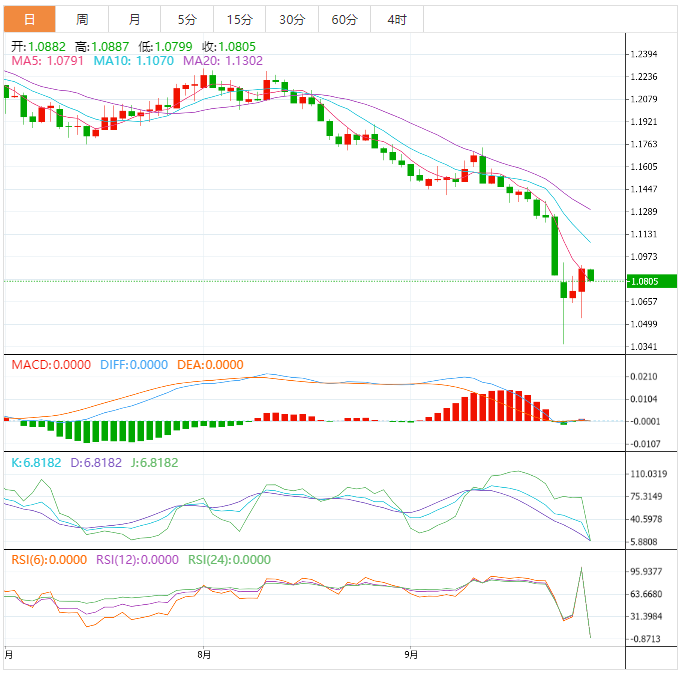
Task: Select the MA20 legend value
Action: click(222, 61)
